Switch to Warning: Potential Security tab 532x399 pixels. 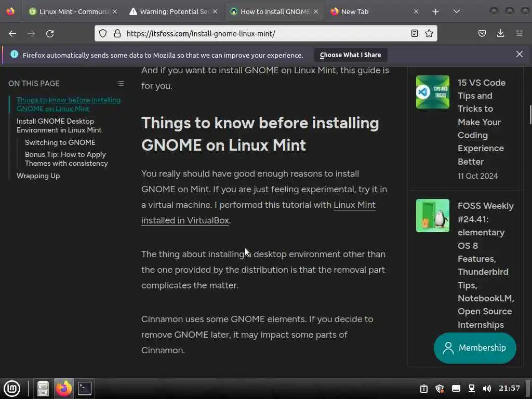(174, 11)
